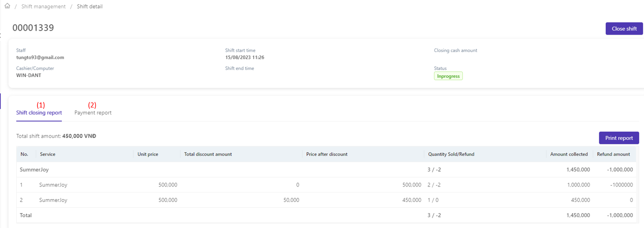The width and height of the screenshot is (644, 228).
Task: Click the shift number 00001339 heading
Action: pos(33,28)
